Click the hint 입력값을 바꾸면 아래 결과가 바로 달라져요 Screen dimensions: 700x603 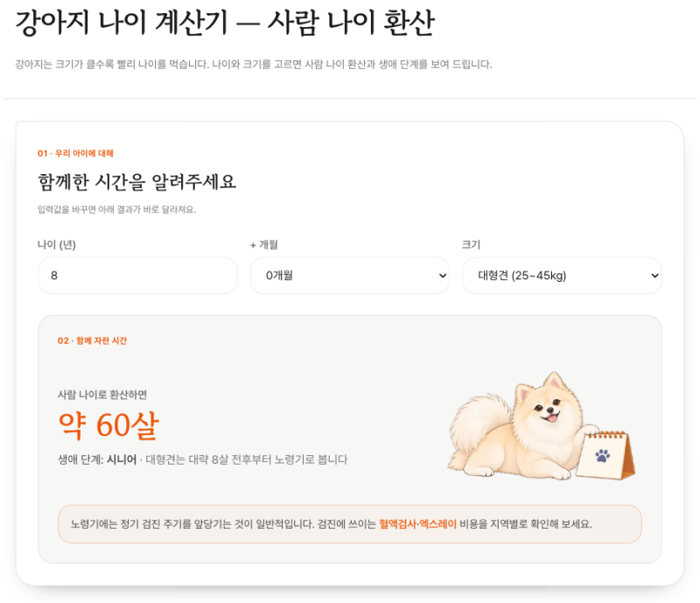tap(116, 209)
